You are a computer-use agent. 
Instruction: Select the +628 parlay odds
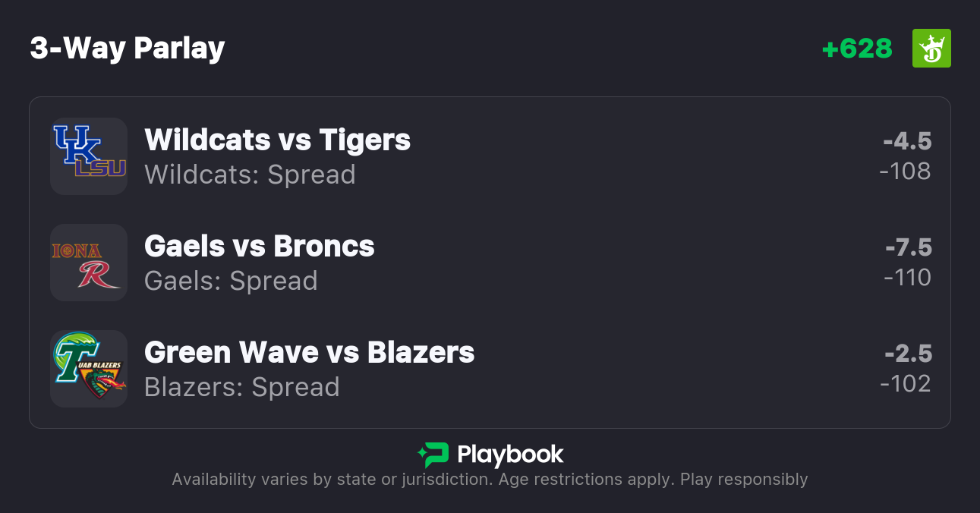click(x=857, y=49)
